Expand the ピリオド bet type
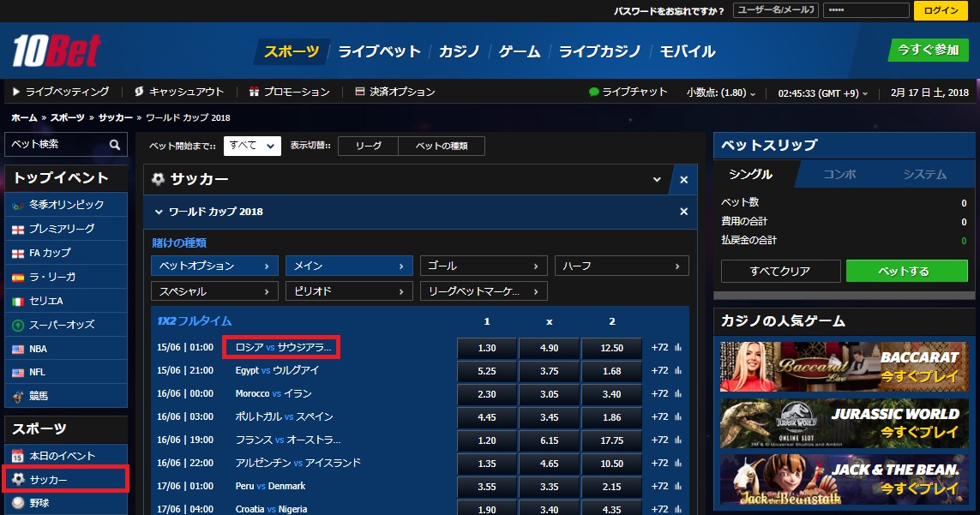Image resolution: width=980 pixels, height=515 pixels. point(349,291)
